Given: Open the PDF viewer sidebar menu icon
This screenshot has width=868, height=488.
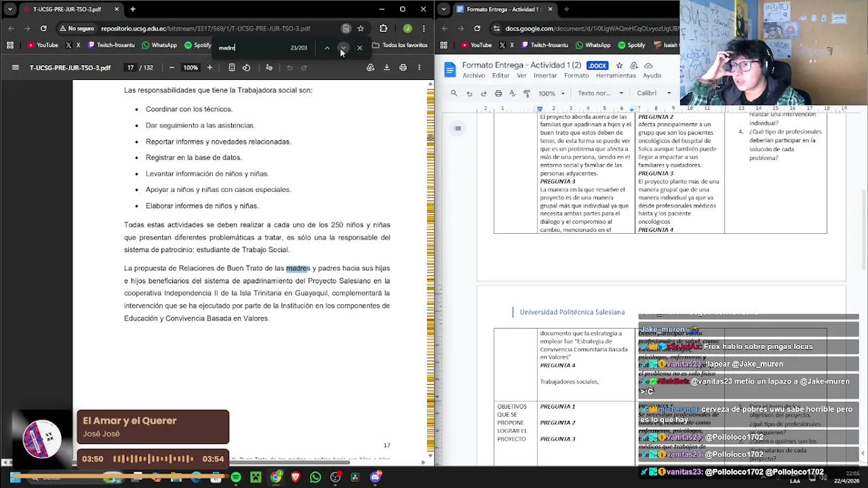Looking at the screenshot, I should coord(15,68).
